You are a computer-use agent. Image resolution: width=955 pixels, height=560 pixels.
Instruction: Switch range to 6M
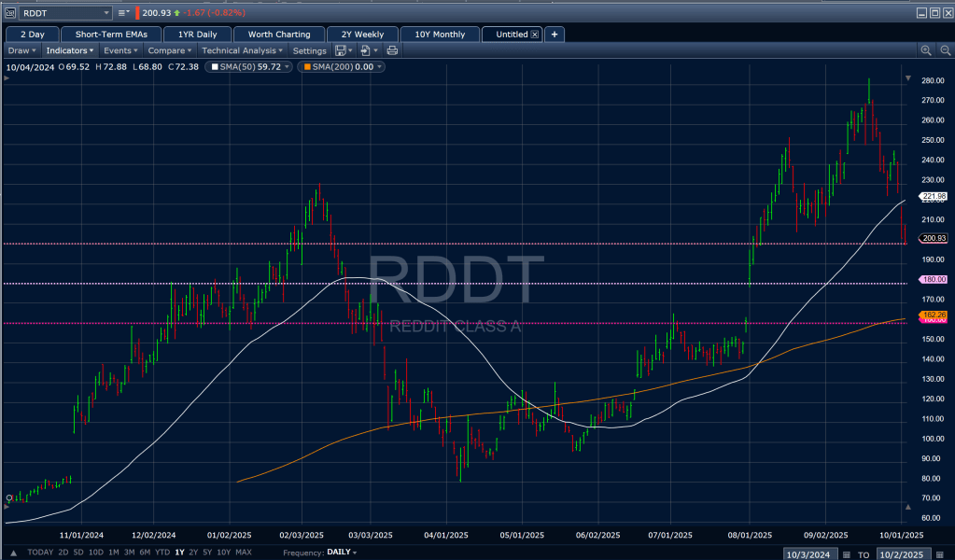click(143, 553)
